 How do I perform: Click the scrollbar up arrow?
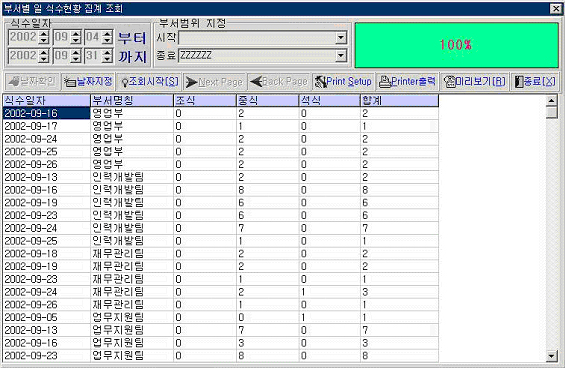552,101
